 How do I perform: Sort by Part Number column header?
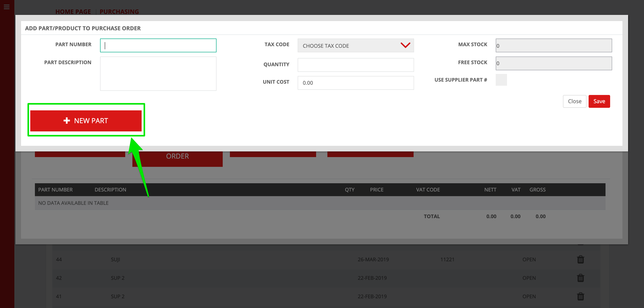pos(55,190)
